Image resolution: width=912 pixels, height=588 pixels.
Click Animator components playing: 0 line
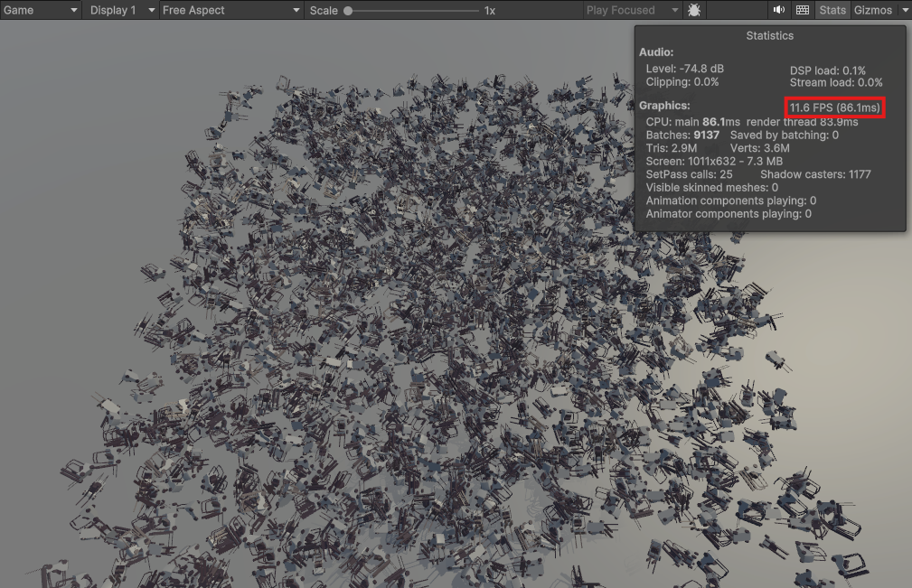pyautogui.click(x=729, y=214)
